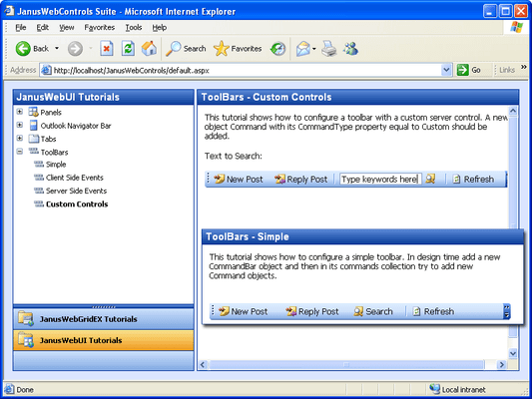
Task: Click Reply Post in Simple toolbar
Action: (312, 311)
